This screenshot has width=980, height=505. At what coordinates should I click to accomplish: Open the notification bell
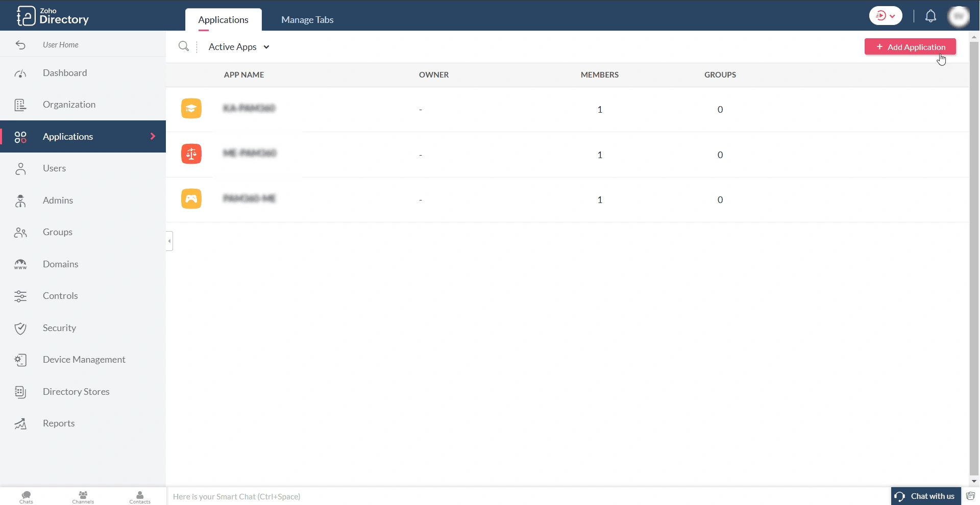click(x=930, y=16)
